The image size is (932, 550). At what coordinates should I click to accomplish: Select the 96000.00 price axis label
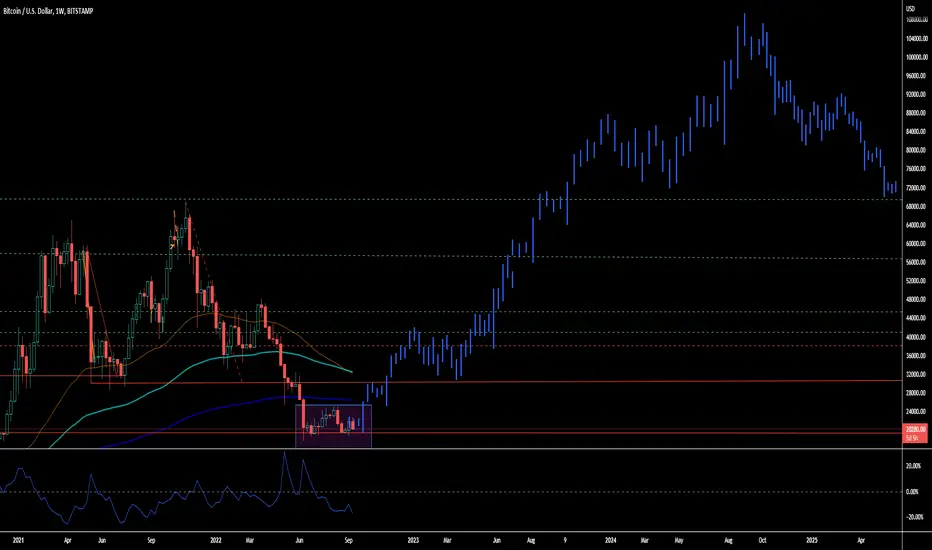click(x=917, y=76)
